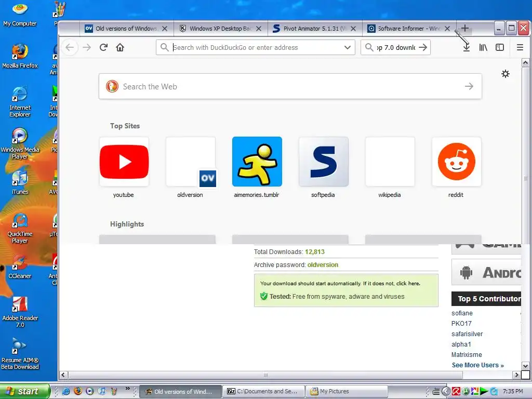Open My Computer on the desktop
Viewport: 532px width, 399px height.
point(20,14)
